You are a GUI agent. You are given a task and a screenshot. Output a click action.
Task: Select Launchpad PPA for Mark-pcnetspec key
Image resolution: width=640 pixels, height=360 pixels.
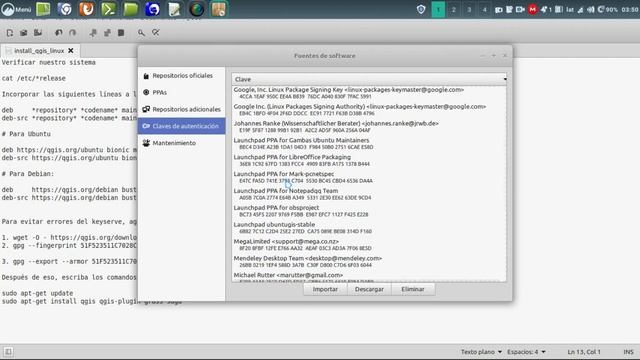pyautogui.click(x=369, y=177)
